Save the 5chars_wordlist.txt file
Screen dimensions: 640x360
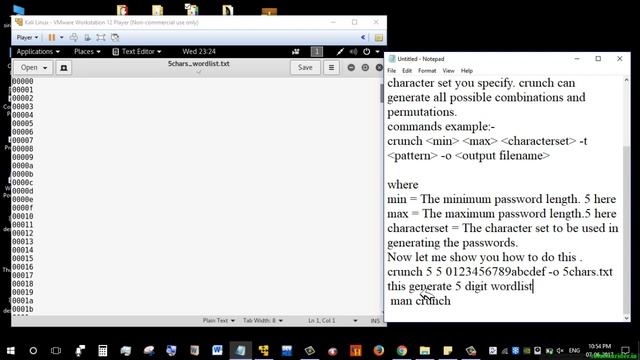pos(305,68)
